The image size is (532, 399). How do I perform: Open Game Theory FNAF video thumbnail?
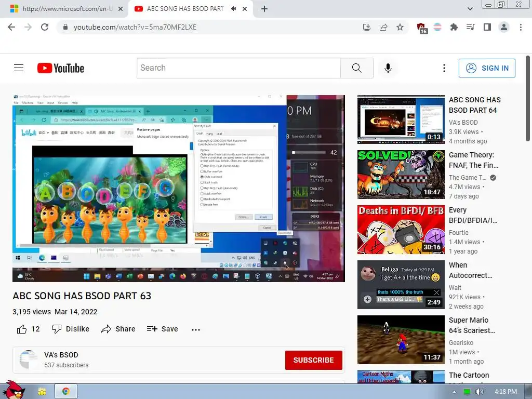[401, 175]
